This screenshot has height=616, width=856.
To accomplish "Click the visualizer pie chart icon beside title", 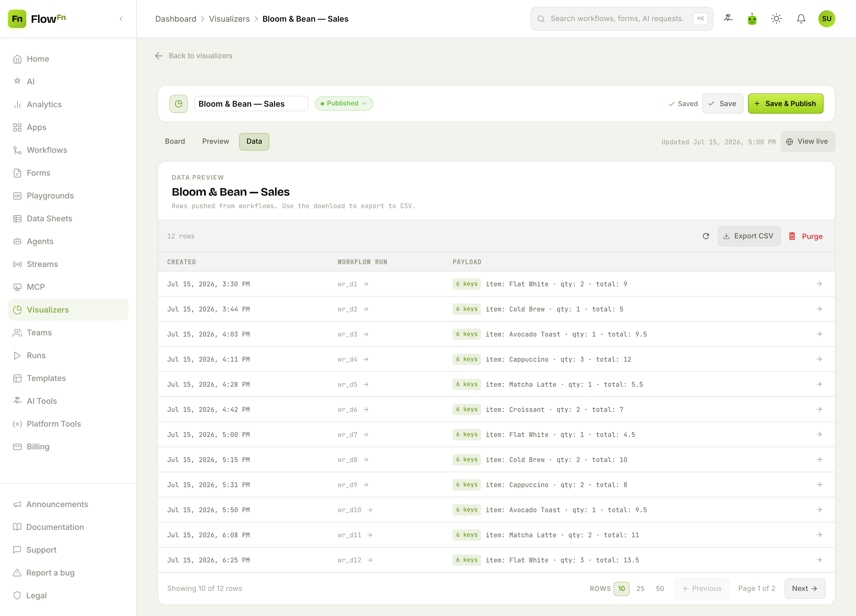I will (x=179, y=103).
